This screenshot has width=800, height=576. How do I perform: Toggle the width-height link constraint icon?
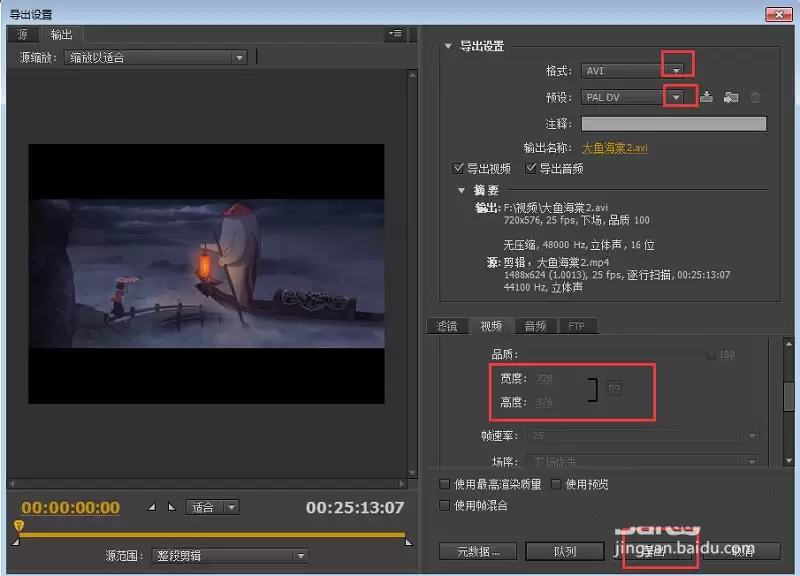click(x=614, y=388)
